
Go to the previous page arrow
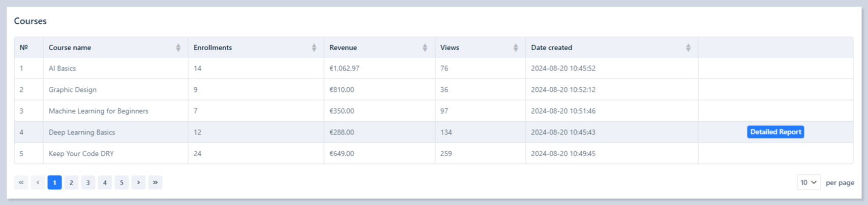pos(38,183)
